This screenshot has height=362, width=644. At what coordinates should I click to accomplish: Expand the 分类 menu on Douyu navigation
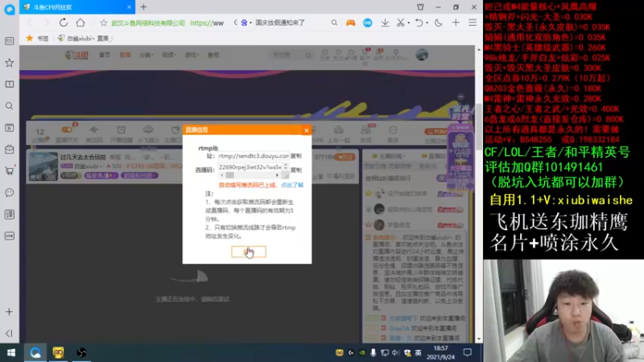point(147,55)
